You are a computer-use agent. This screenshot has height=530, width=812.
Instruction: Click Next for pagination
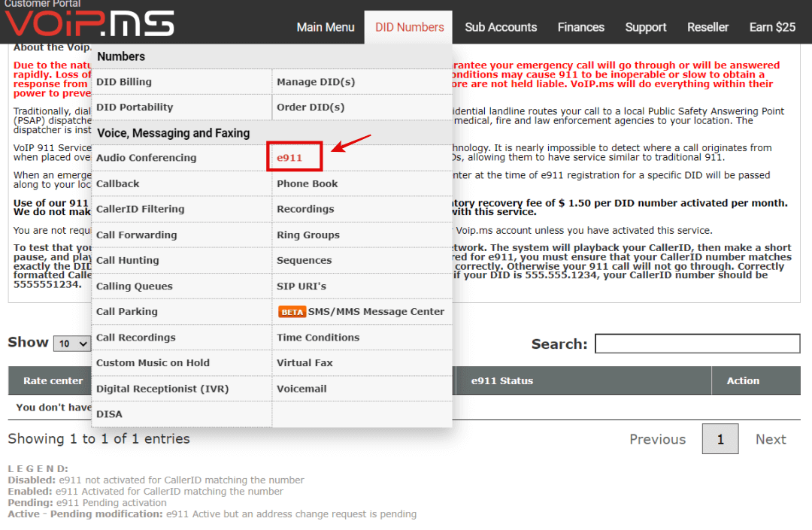click(x=771, y=439)
